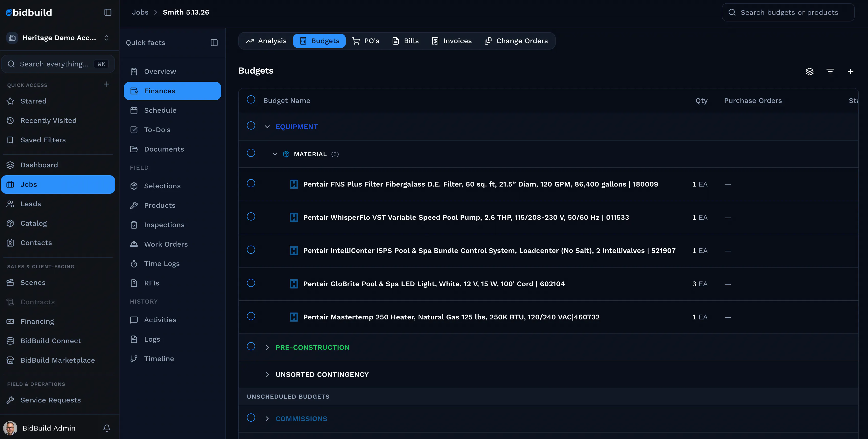Select the COMMISSIONS group checkbox
The width and height of the screenshot is (868, 439).
(x=251, y=418)
